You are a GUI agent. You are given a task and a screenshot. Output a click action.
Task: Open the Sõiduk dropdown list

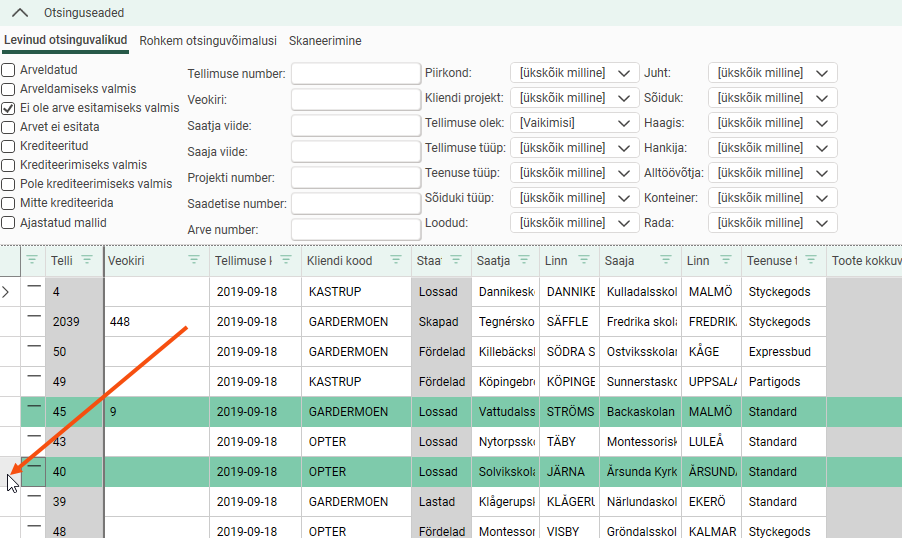[x=772, y=98]
